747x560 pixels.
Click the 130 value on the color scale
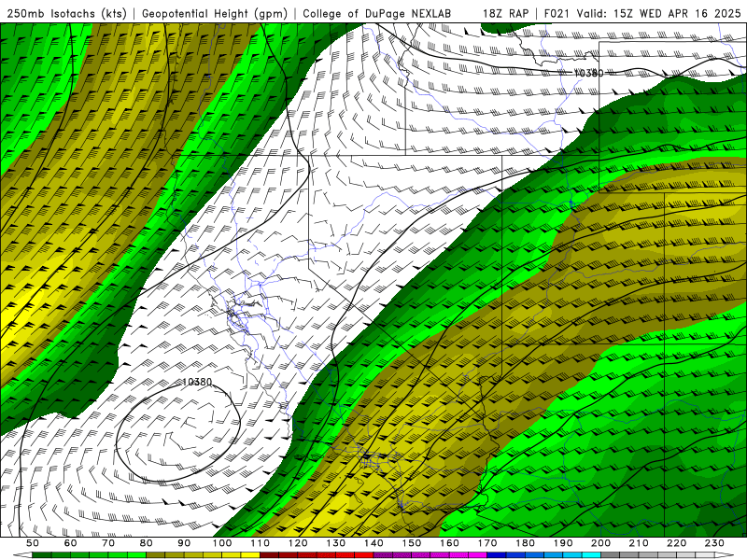click(x=336, y=543)
